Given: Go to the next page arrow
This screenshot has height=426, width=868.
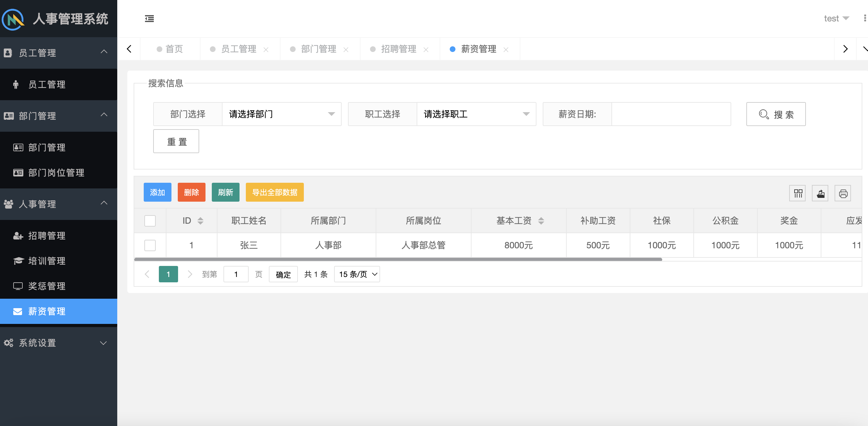Looking at the screenshot, I should [x=190, y=274].
